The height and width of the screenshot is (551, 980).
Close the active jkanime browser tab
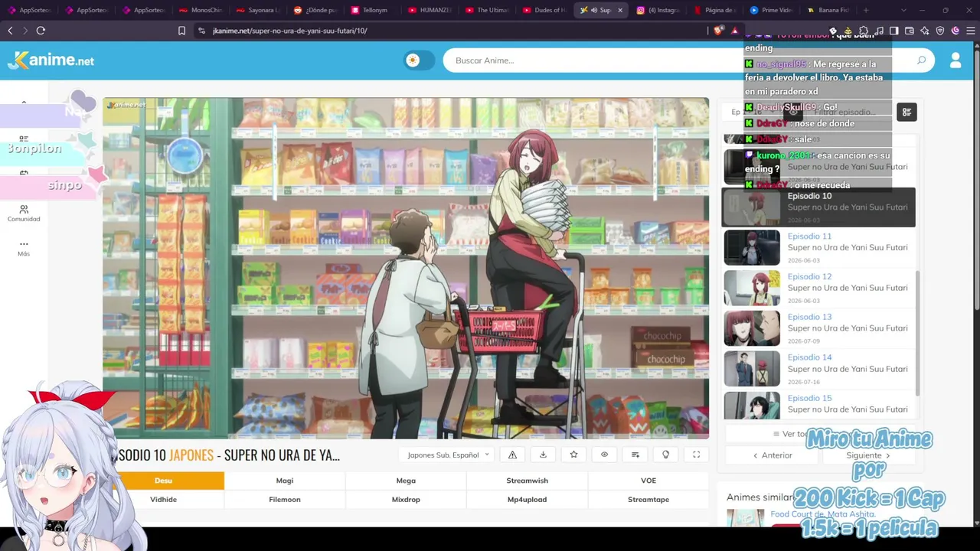[620, 10]
